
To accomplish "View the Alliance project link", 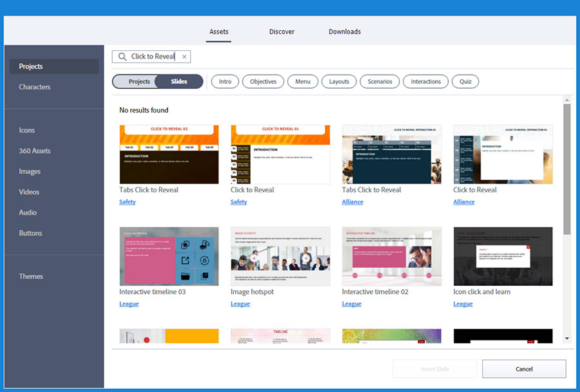I will click(353, 201).
